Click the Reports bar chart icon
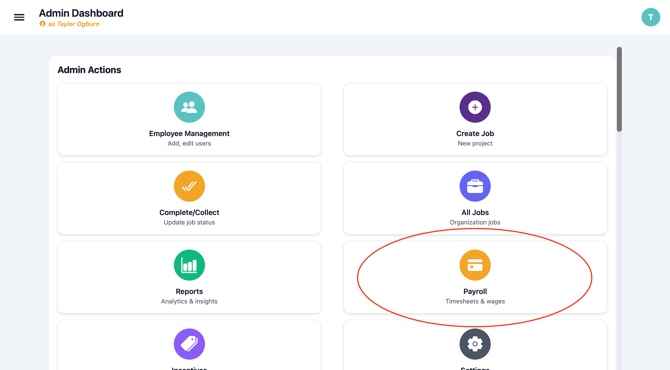Image resolution: width=670 pixels, height=370 pixels. pos(189,265)
